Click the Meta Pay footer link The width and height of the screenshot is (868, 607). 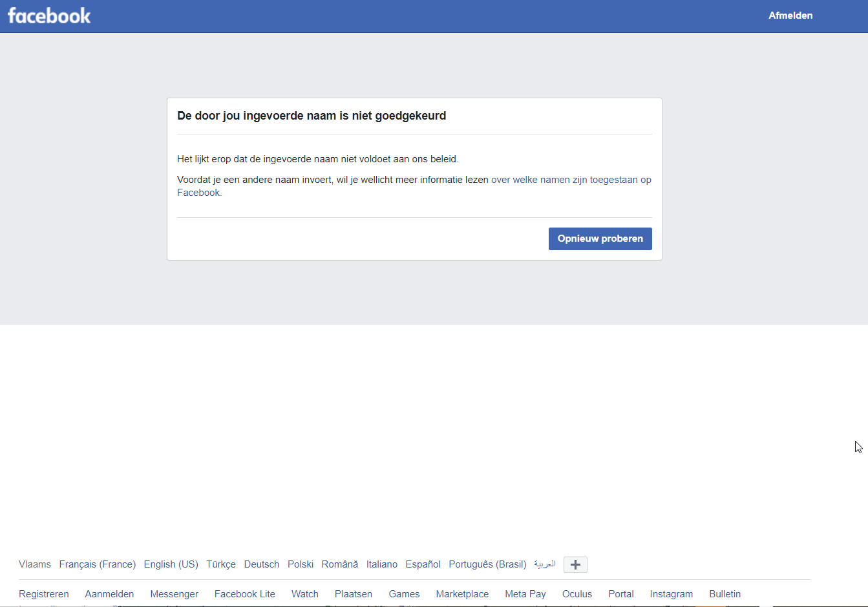525,594
